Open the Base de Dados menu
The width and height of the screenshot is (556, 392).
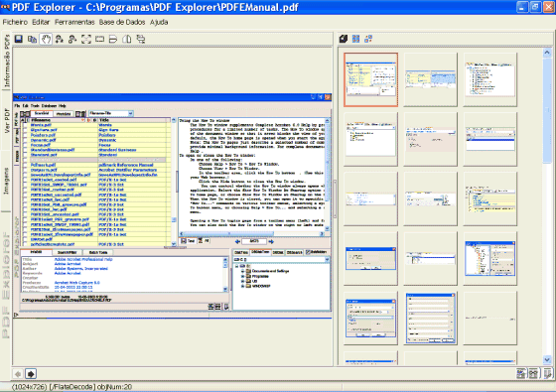pyautogui.click(x=122, y=22)
